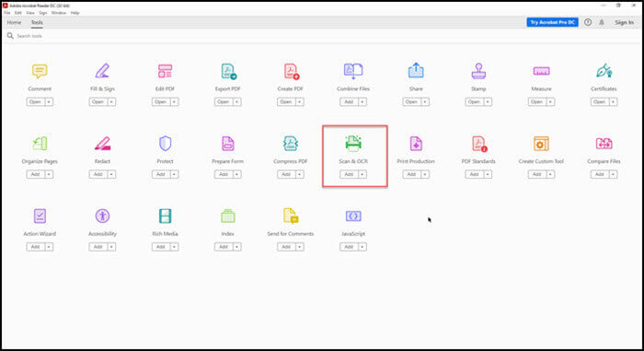Click the Add button under PDF Standards
Screen dimensions: 644x351
[475, 174]
